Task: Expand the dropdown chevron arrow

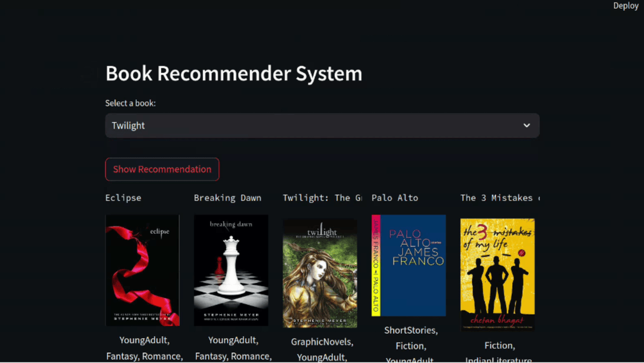Action: 527,125
